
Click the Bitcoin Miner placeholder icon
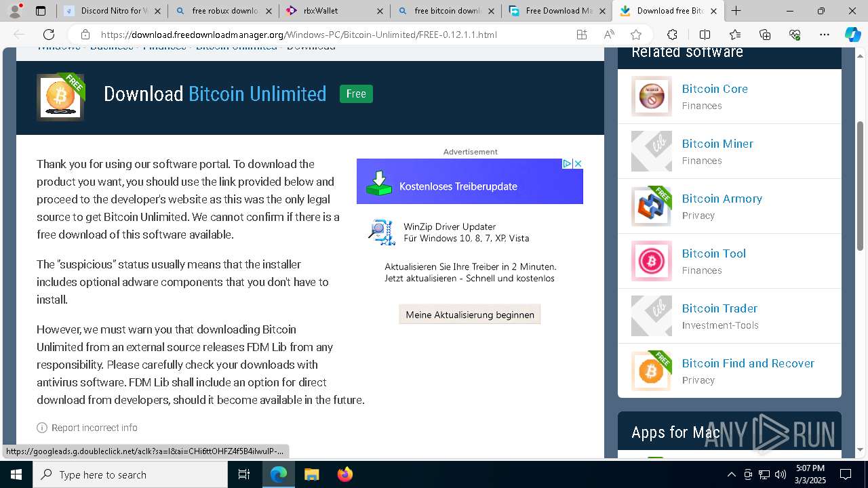[652, 151]
